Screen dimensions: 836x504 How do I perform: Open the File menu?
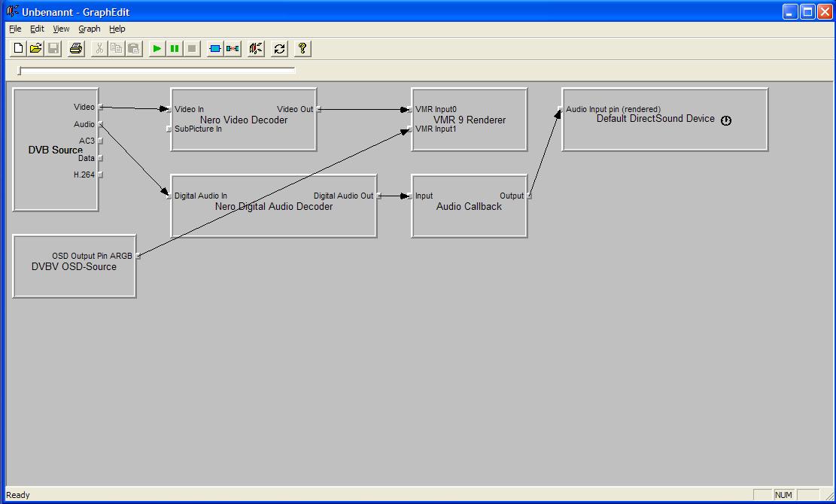tap(15, 29)
